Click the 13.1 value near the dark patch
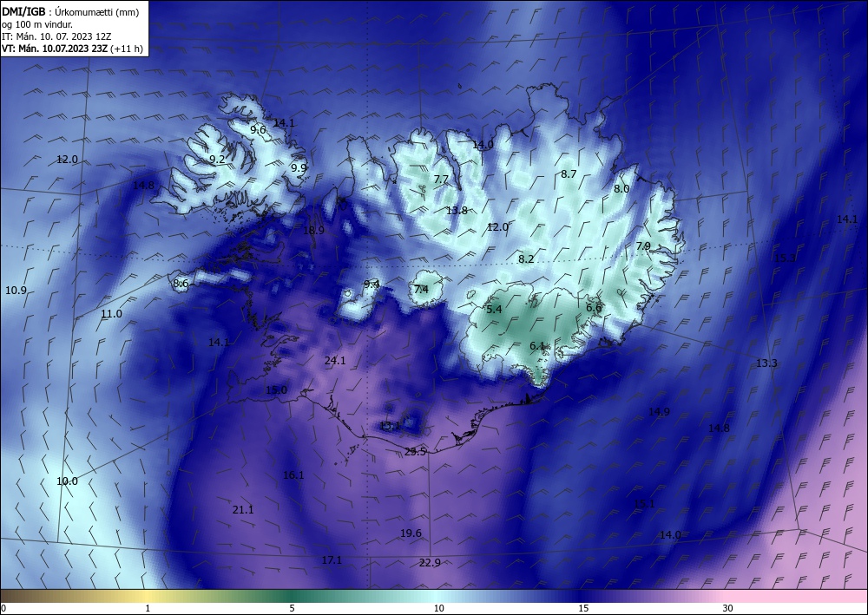 (x=390, y=426)
